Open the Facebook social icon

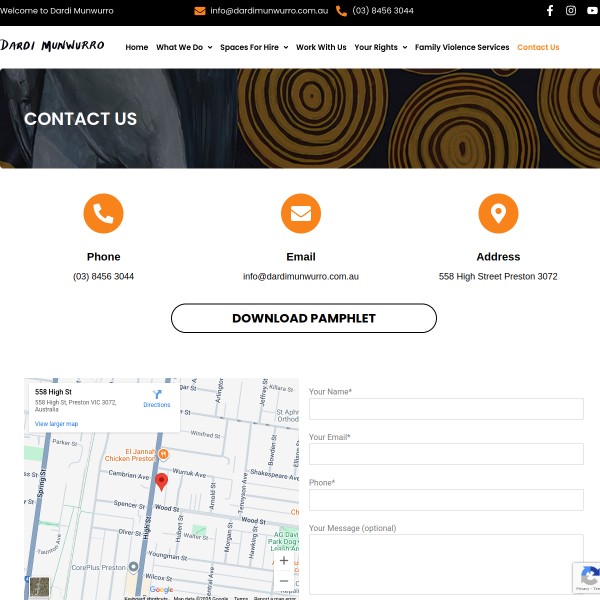(x=549, y=11)
